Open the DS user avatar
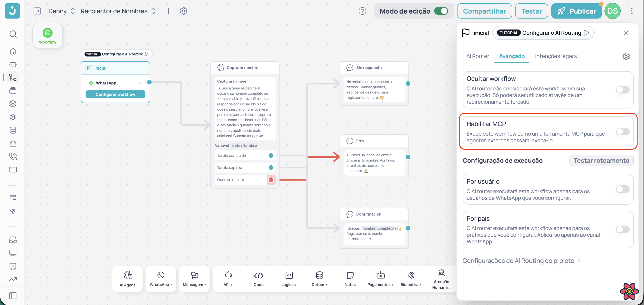Image resolution: width=644 pixels, height=305 pixels. point(612,11)
